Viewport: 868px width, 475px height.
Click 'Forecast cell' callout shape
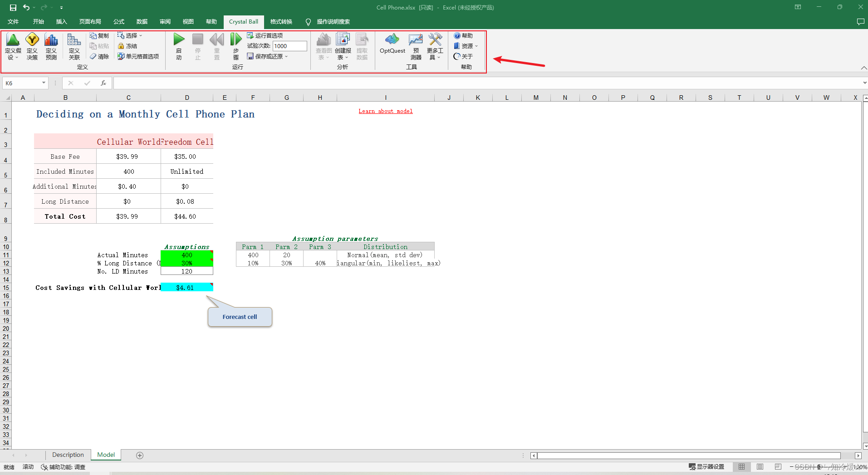[x=240, y=317]
